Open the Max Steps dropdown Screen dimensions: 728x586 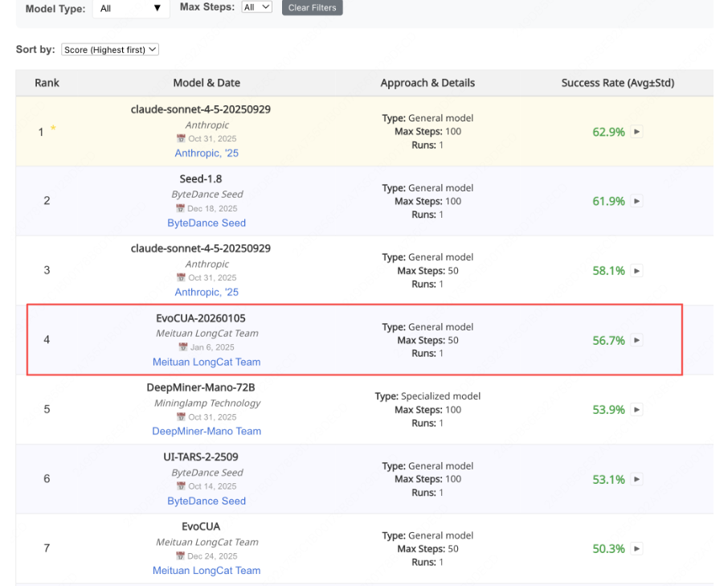click(x=257, y=7)
